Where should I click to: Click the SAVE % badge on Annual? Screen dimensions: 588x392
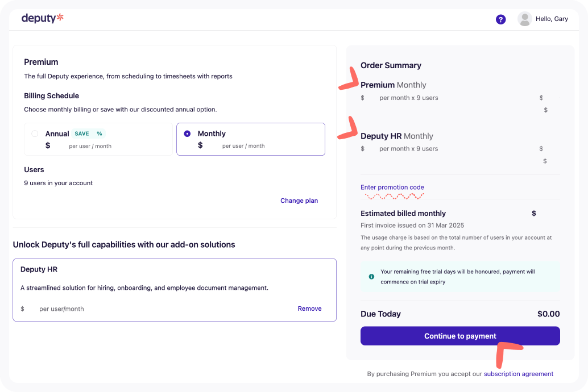(x=89, y=134)
